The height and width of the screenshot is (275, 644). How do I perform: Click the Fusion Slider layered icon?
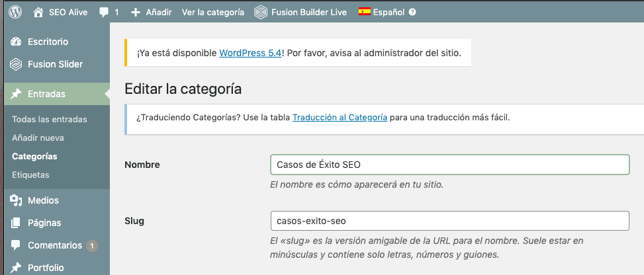[x=16, y=64]
